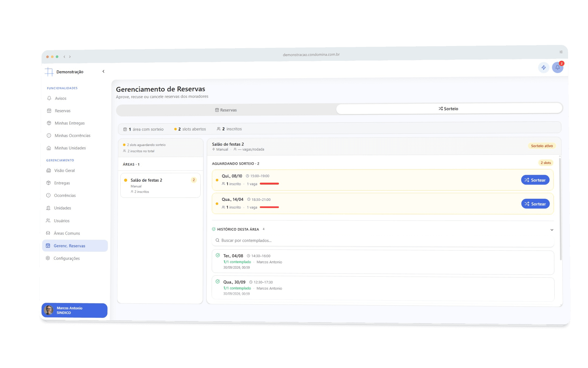Open the Marcos Antonio SINDICO profile card
This screenshot has height=368, width=588.
coord(74,310)
